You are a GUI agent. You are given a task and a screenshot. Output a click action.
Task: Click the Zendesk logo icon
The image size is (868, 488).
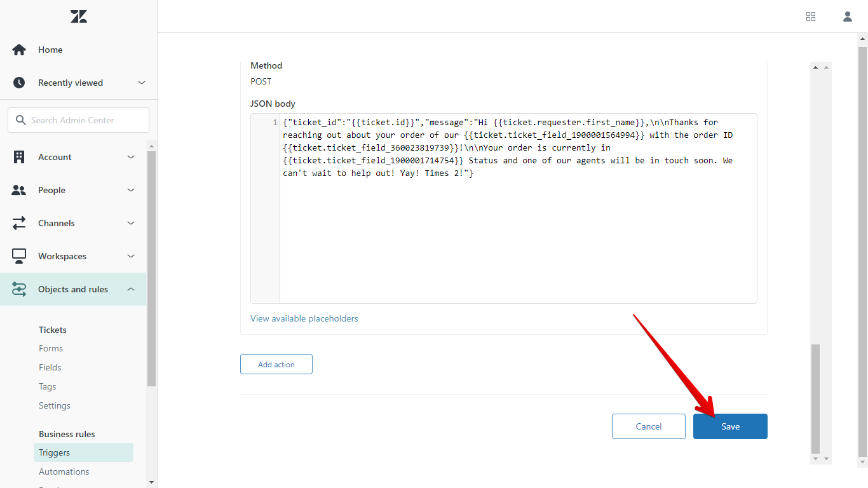pos(79,17)
